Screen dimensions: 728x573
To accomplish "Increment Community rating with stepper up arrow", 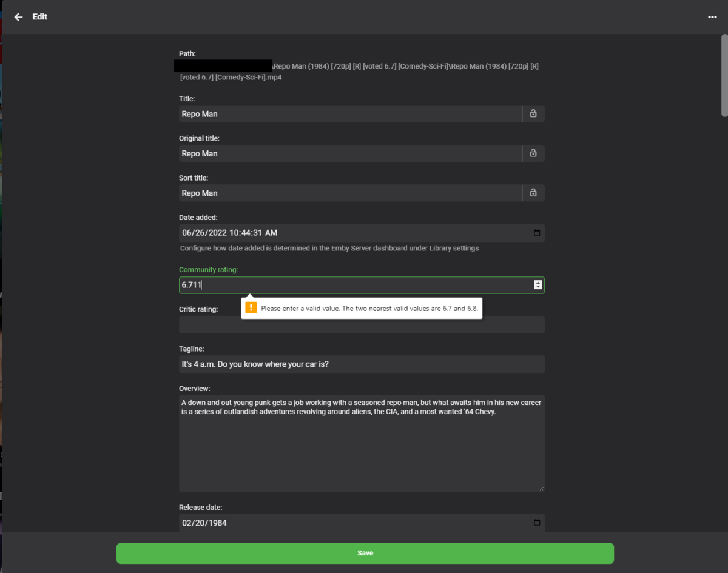I will [x=538, y=282].
